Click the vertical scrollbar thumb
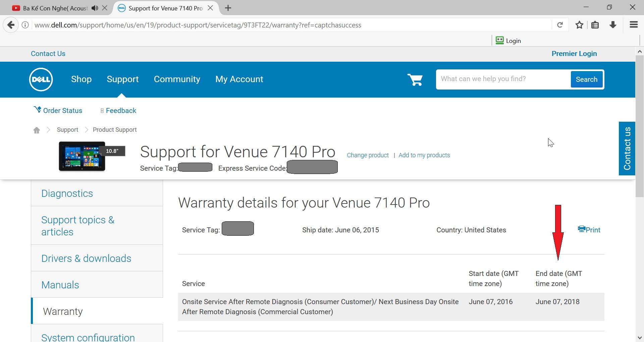Image resolution: width=644 pixels, height=342 pixels. pos(640,126)
